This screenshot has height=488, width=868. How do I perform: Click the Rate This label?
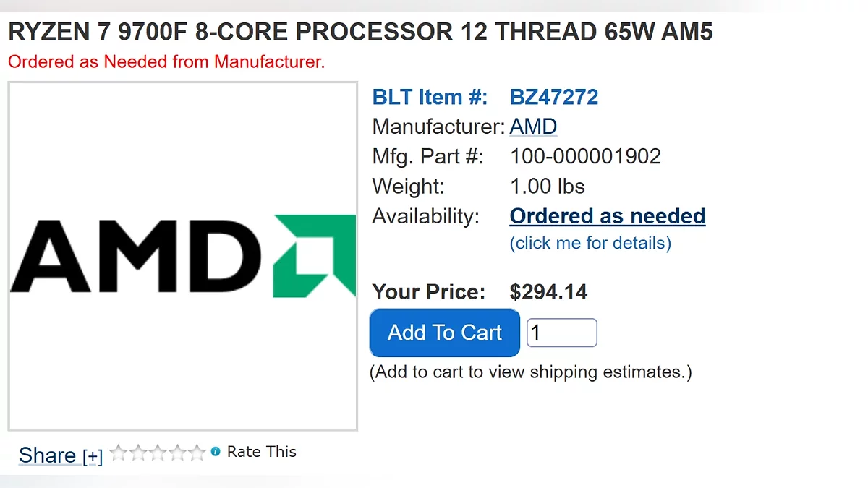pos(261,452)
